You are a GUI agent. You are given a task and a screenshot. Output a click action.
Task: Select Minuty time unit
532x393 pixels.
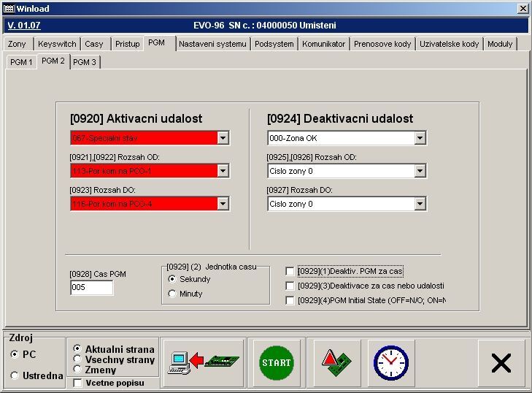[172, 294]
